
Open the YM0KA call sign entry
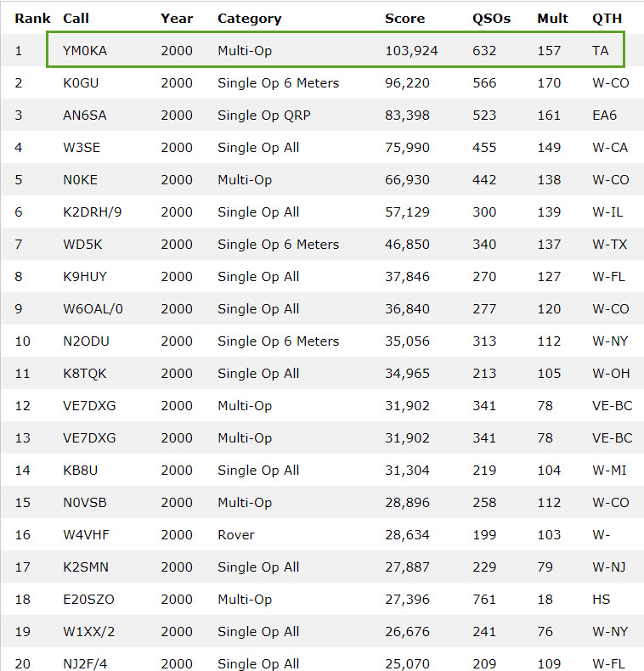point(85,51)
